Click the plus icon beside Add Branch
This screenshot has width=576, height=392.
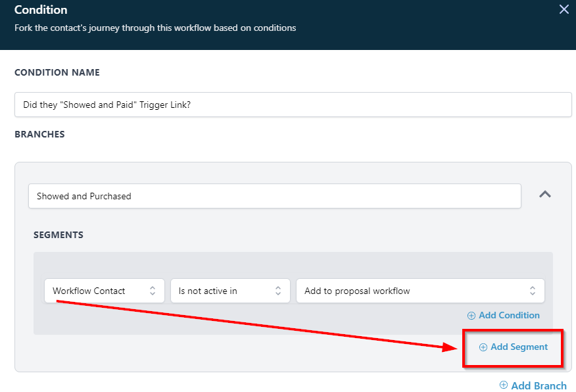pyautogui.click(x=504, y=385)
